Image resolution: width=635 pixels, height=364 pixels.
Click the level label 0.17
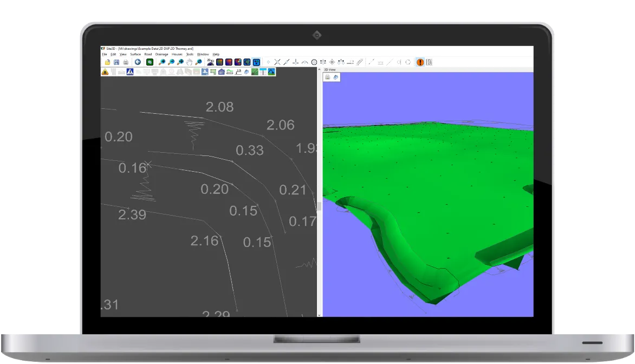302,222
